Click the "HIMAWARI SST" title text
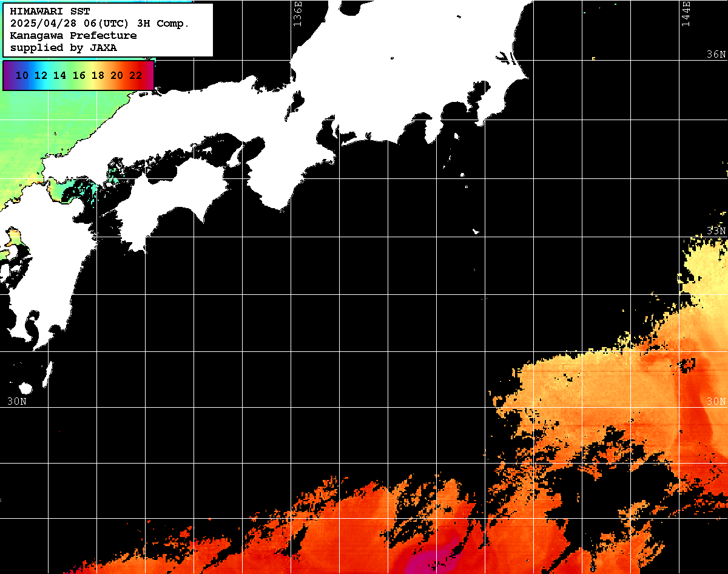 (x=50, y=12)
